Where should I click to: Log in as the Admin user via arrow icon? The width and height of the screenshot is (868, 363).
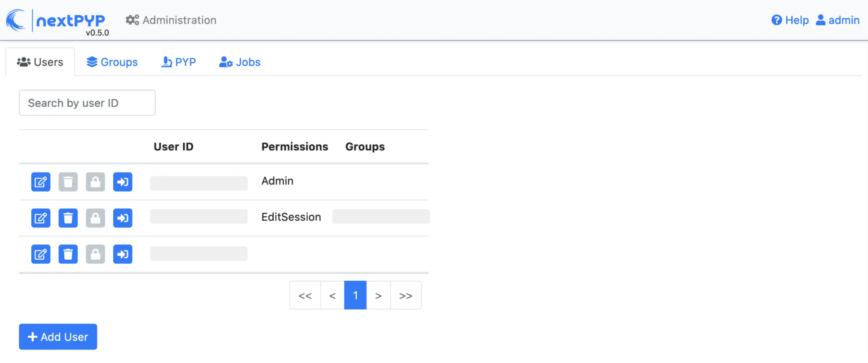click(123, 182)
